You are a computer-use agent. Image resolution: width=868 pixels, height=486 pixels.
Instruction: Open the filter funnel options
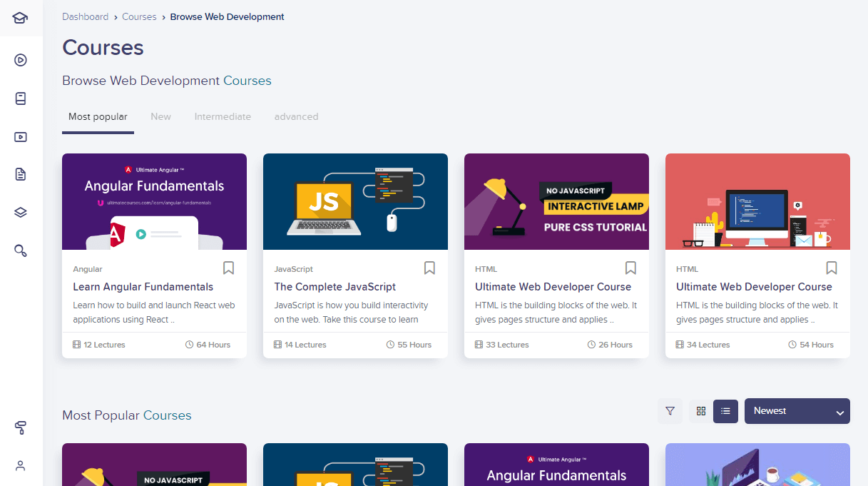[670, 411]
